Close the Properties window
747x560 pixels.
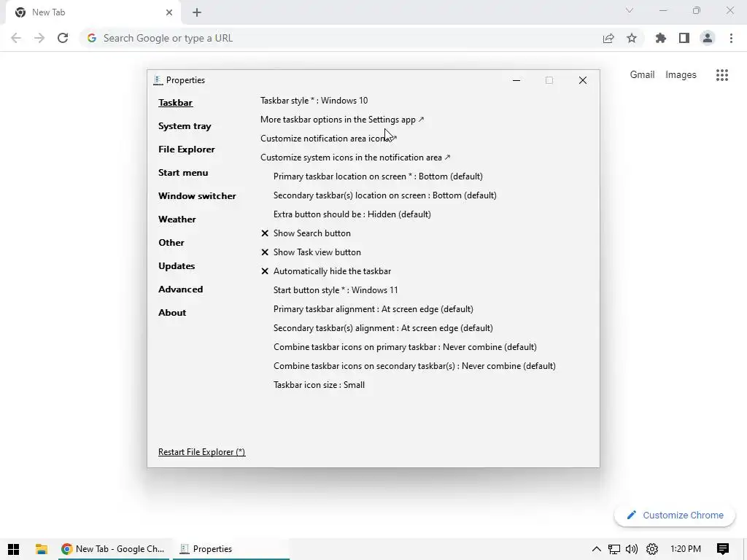pos(583,80)
